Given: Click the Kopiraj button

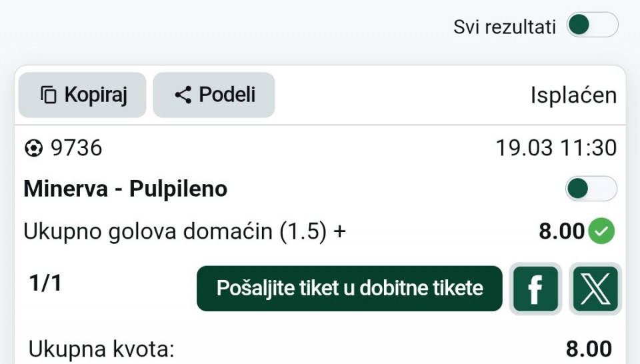Looking at the screenshot, I should point(83,95).
